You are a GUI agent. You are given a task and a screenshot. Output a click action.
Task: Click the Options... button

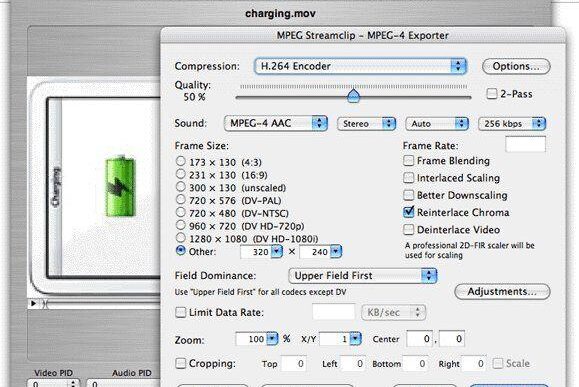[516, 66]
